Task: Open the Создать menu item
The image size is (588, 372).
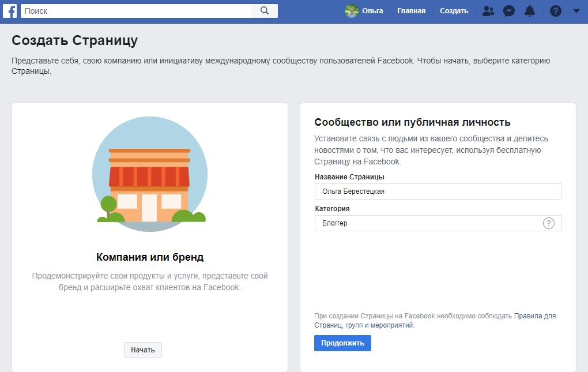Action: pyautogui.click(x=454, y=11)
